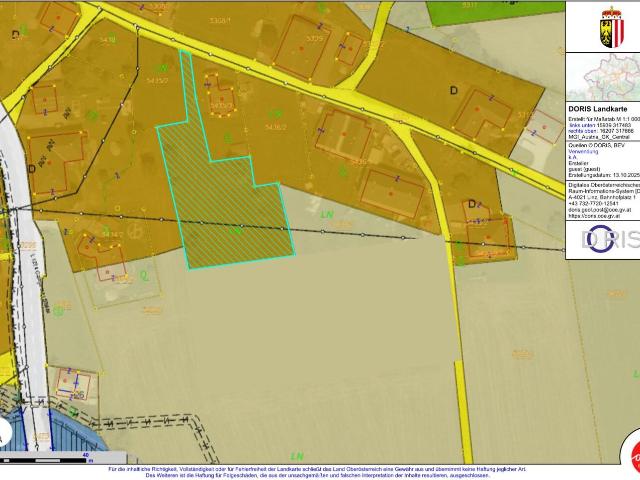Image resolution: width=640 pixels, height=480 pixels.
Task: Click the LN label right of hatched parcel
Action: coord(325,214)
